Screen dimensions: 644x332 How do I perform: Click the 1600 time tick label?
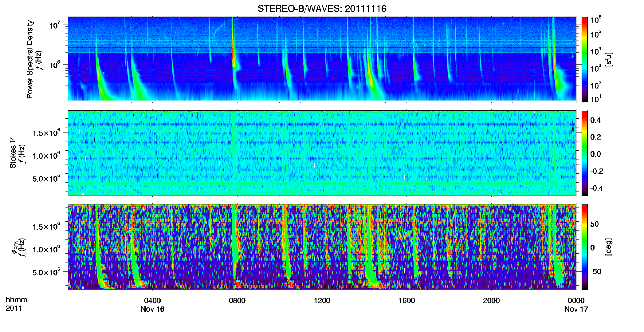coord(406,301)
